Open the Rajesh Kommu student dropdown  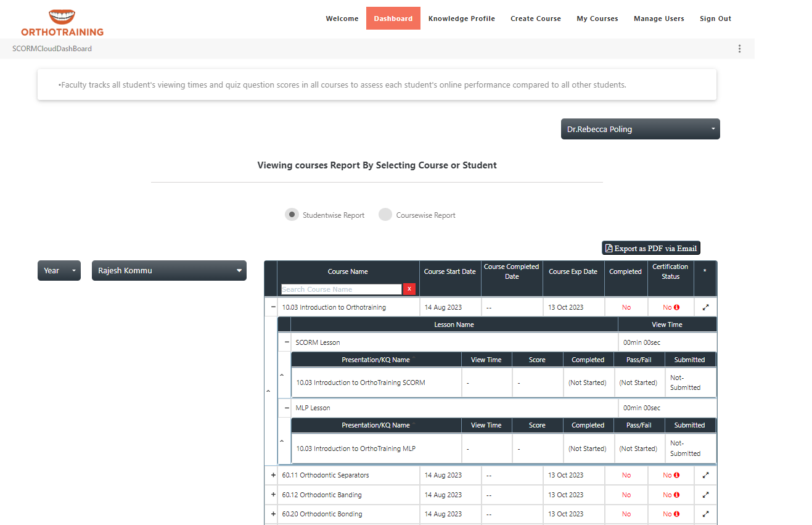click(x=169, y=270)
